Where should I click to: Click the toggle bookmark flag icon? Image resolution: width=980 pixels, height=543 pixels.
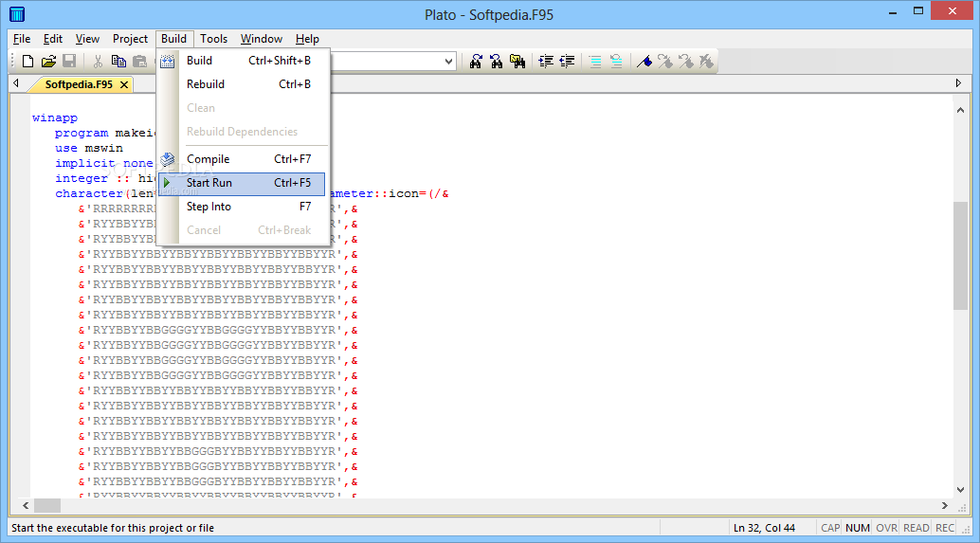point(644,62)
